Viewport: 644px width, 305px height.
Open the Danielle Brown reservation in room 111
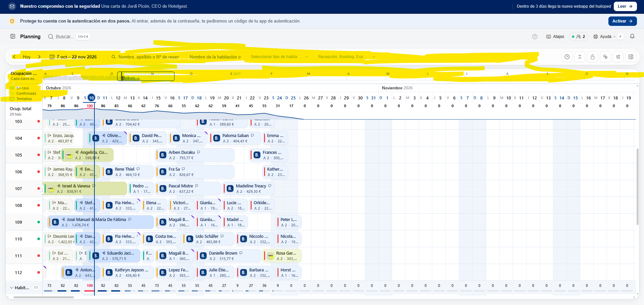coord(228,256)
